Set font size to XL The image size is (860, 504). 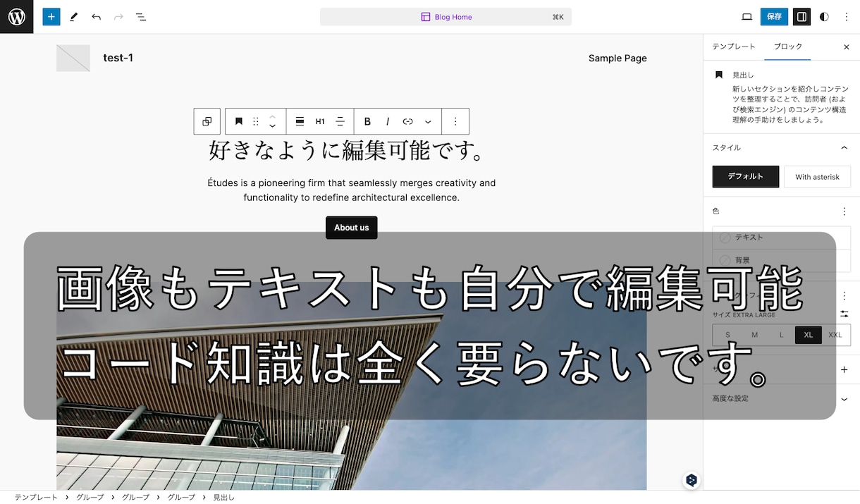tap(809, 335)
